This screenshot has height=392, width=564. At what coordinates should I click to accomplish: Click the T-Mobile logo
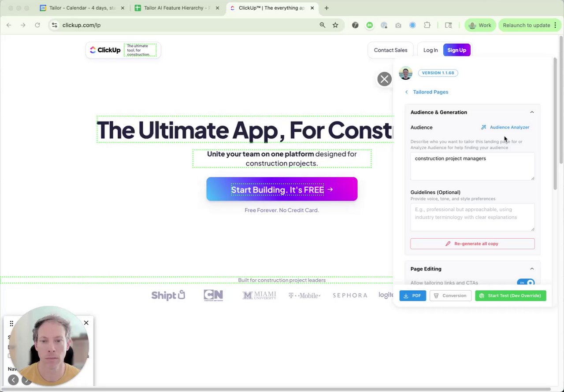tap(304, 296)
